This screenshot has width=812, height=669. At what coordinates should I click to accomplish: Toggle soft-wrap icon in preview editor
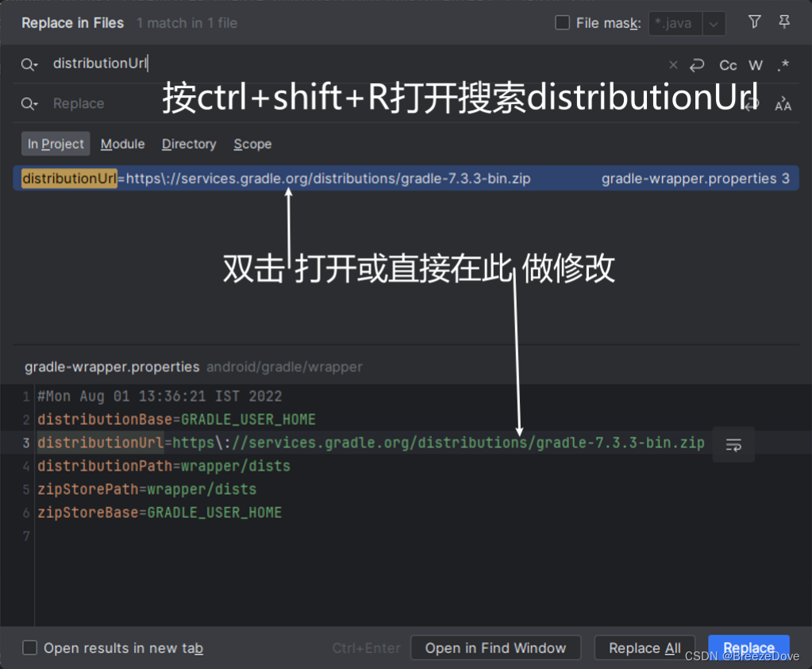[733, 444]
